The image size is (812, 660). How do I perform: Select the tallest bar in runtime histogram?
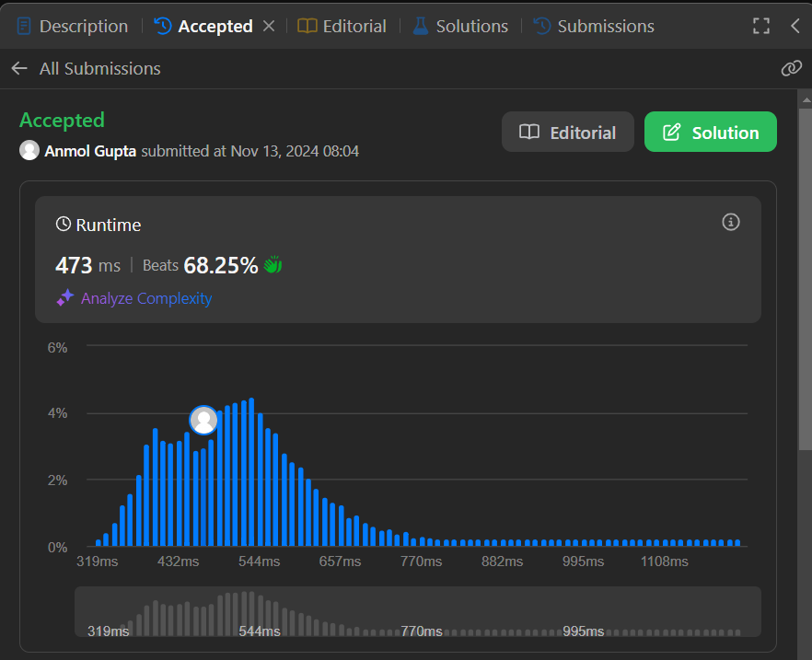pos(251,471)
